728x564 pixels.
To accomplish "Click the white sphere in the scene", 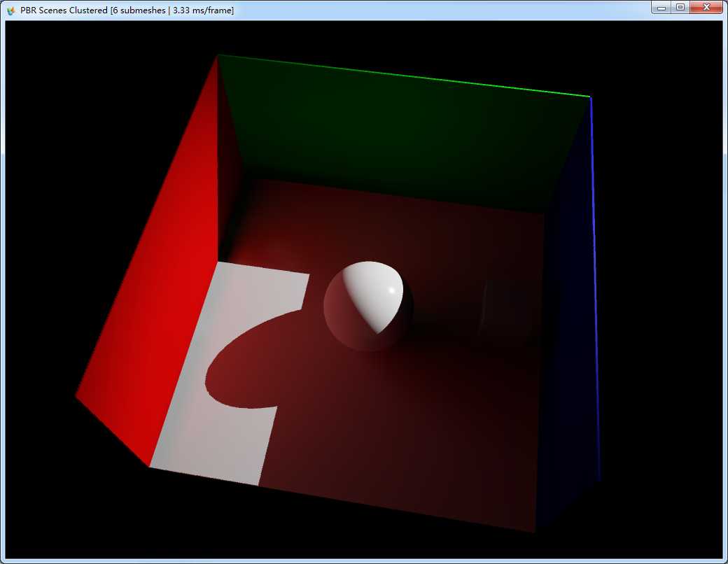I will pos(368,305).
